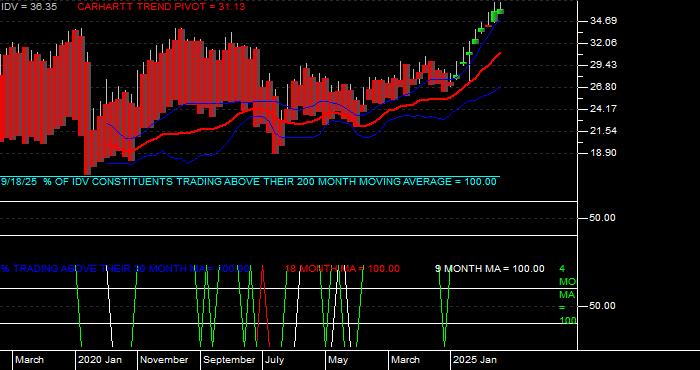The width and height of the screenshot is (700, 370).
Task: Click the July date marker
Action: 274,360
